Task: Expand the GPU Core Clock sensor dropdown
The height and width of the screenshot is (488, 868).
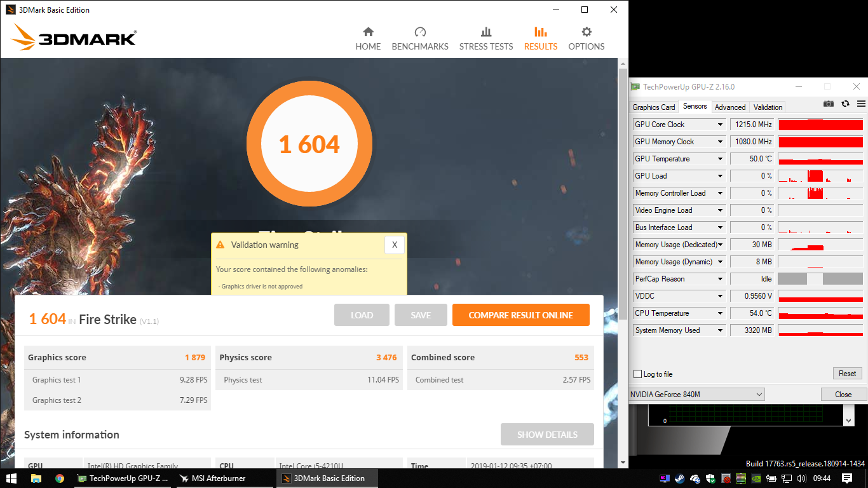Action: pos(720,125)
